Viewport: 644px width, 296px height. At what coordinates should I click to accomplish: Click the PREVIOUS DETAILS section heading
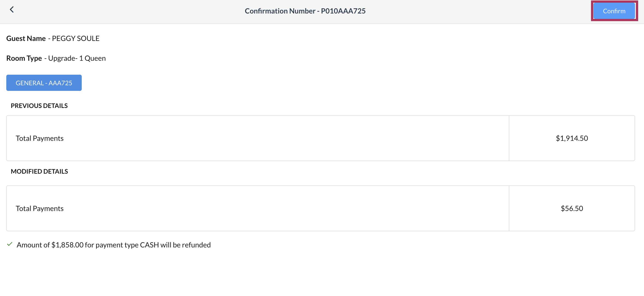point(39,105)
